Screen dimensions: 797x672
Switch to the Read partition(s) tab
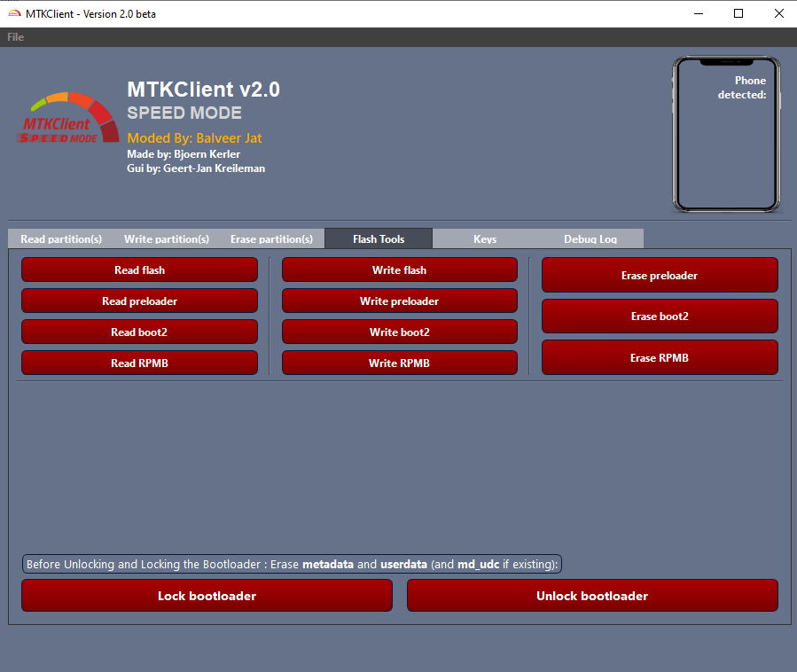[x=61, y=238]
